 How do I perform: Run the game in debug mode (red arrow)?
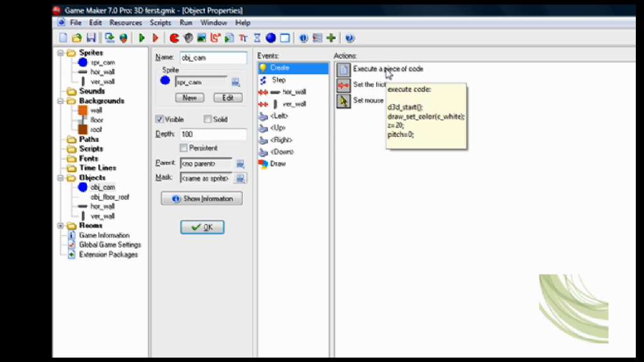tap(155, 38)
